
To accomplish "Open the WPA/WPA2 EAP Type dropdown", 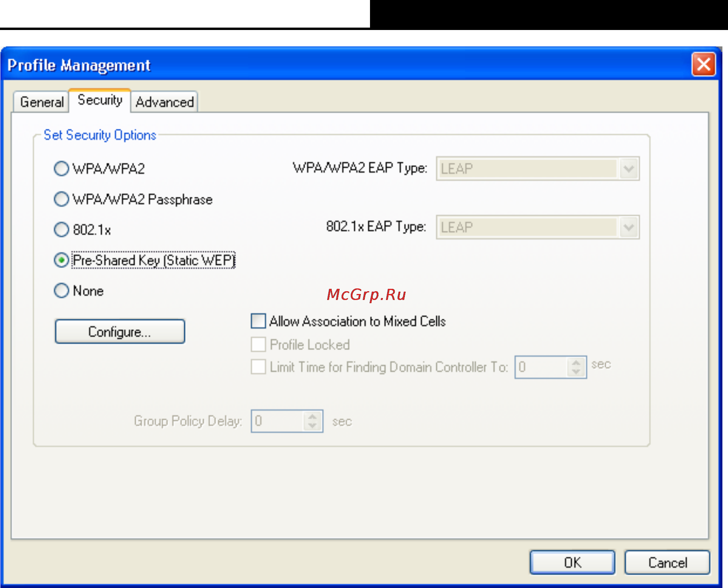I will [538, 168].
